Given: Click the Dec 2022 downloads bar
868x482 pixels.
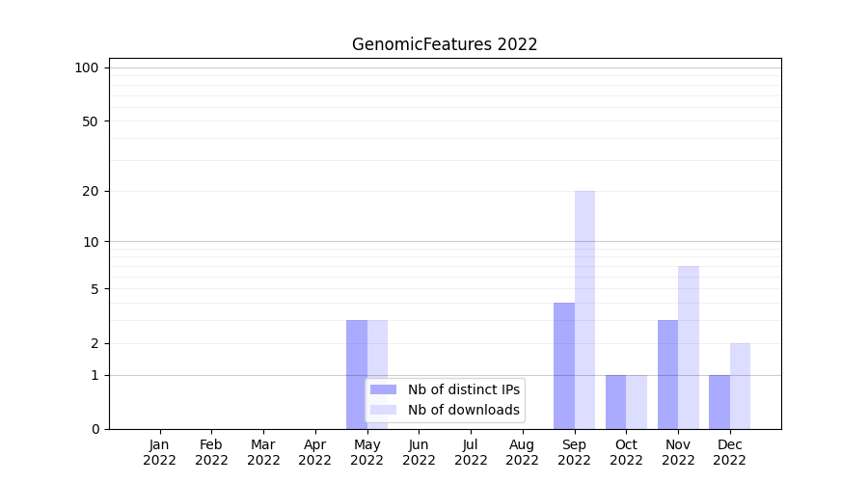Looking at the screenshot, I should (x=740, y=386).
